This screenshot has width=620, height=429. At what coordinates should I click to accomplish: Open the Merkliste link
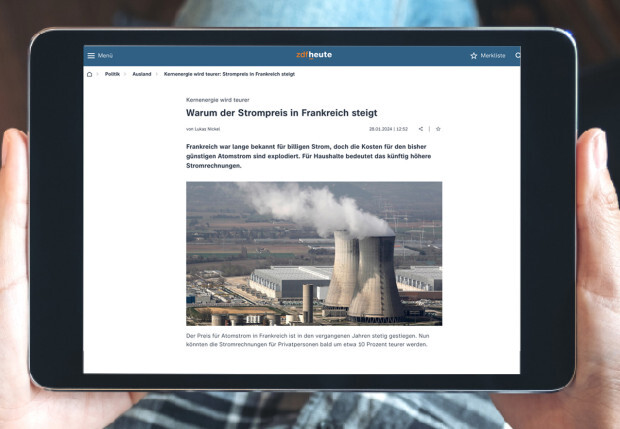click(x=493, y=56)
